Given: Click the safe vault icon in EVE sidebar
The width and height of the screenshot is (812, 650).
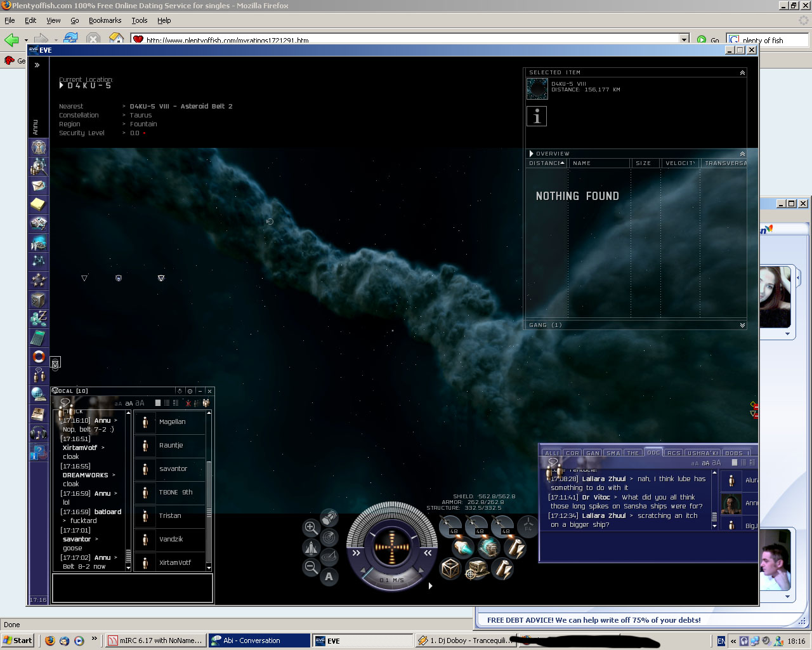Looking at the screenshot, I should (x=39, y=300).
